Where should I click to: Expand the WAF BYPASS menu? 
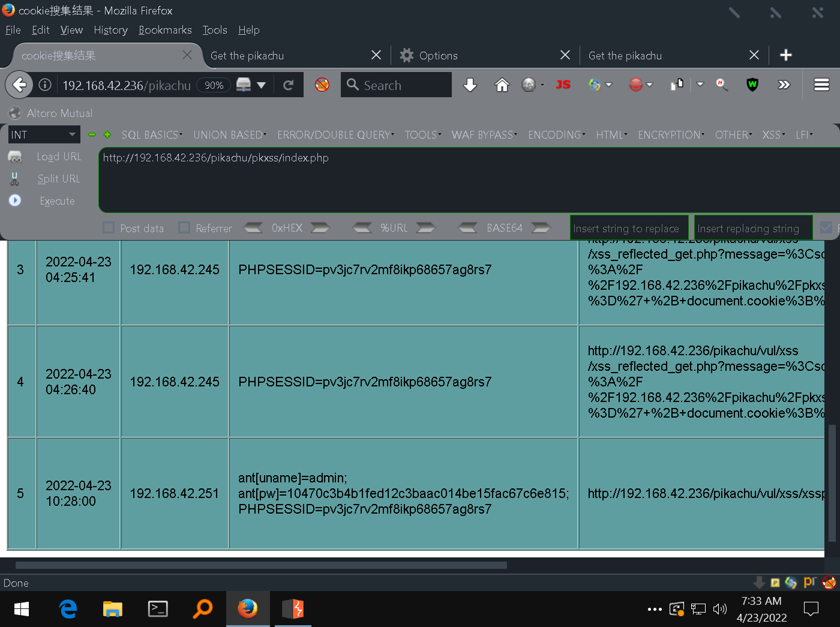[485, 135]
